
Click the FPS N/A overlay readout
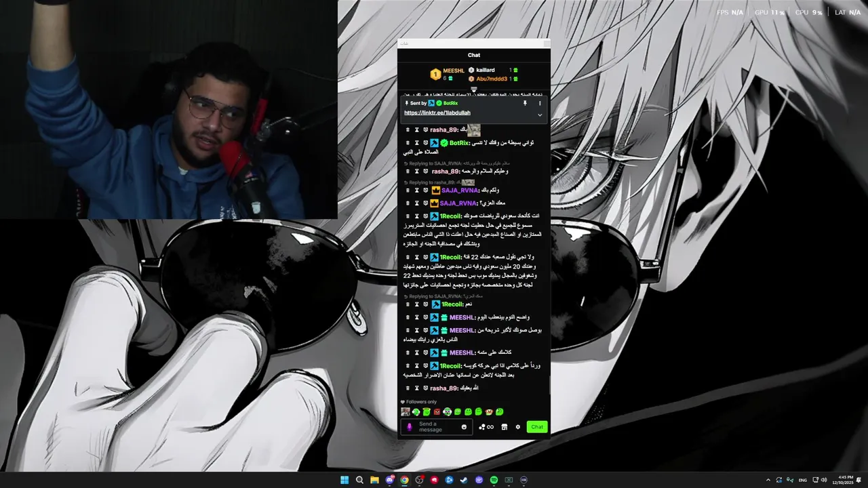tap(730, 12)
